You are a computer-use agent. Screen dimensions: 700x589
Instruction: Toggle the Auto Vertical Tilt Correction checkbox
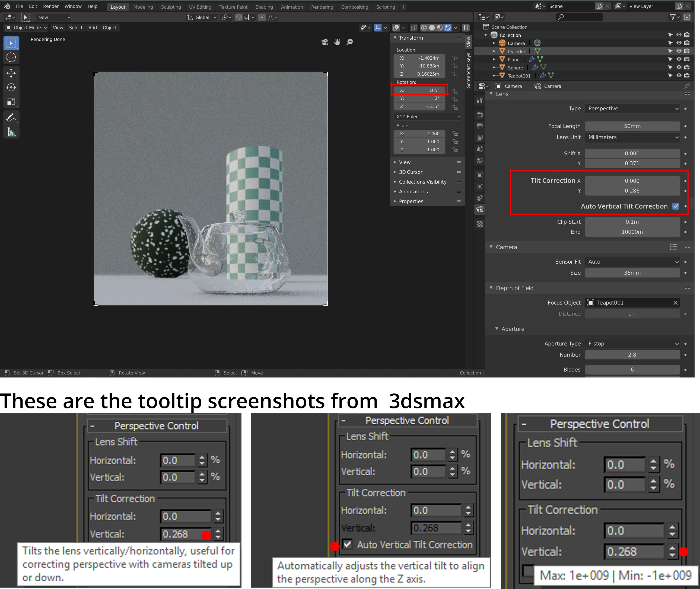pyautogui.click(x=676, y=206)
